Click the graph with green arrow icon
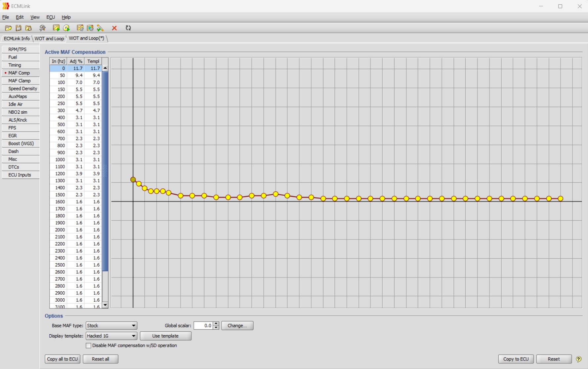 click(x=56, y=28)
